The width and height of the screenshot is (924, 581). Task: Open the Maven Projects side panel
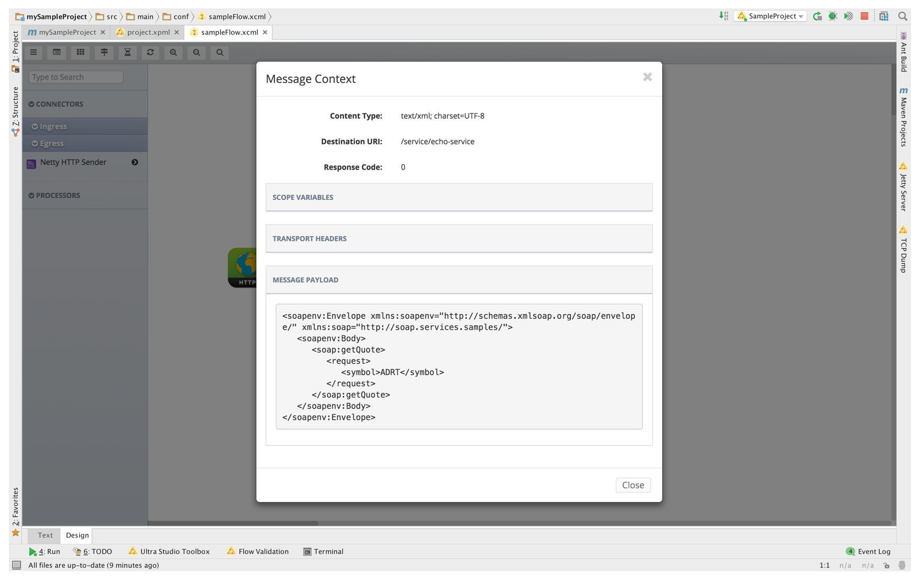904,117
